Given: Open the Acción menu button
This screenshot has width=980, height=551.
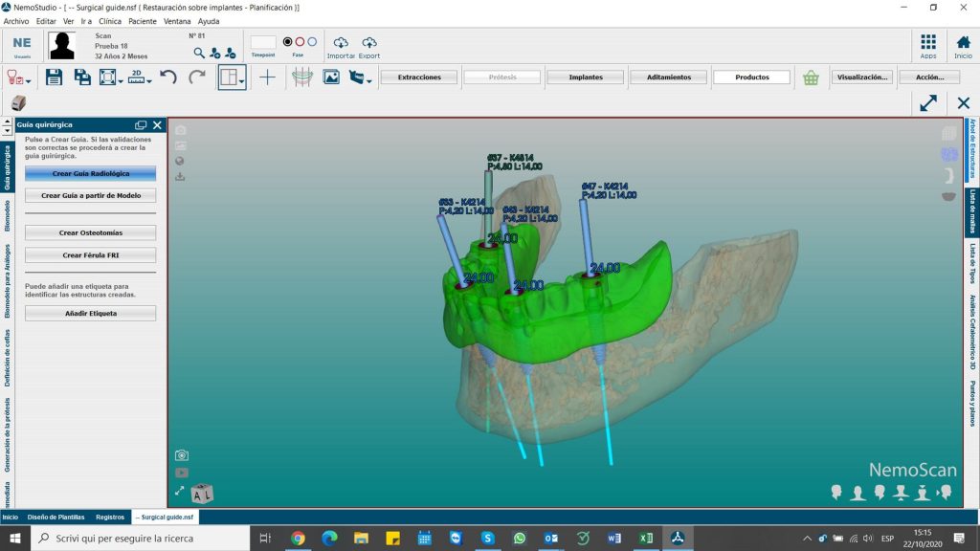Looking at the screenshot, I should tap(930, 77).
